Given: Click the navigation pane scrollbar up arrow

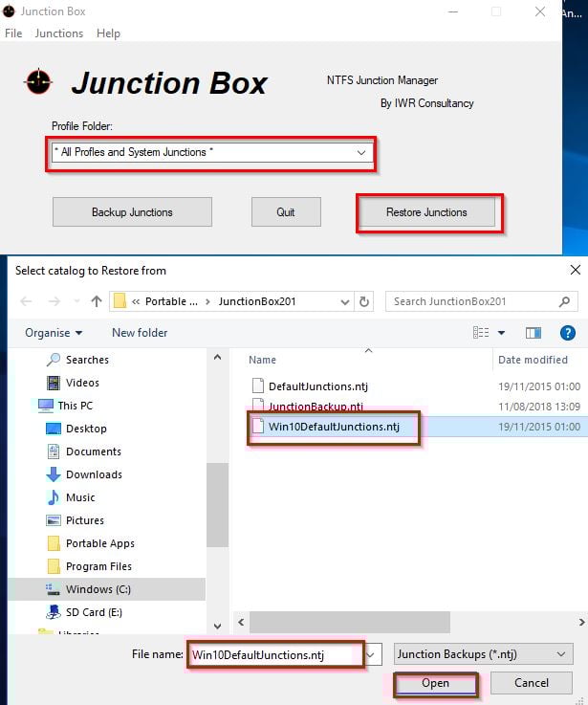Looking at the screenshot, I should point(218,358).
